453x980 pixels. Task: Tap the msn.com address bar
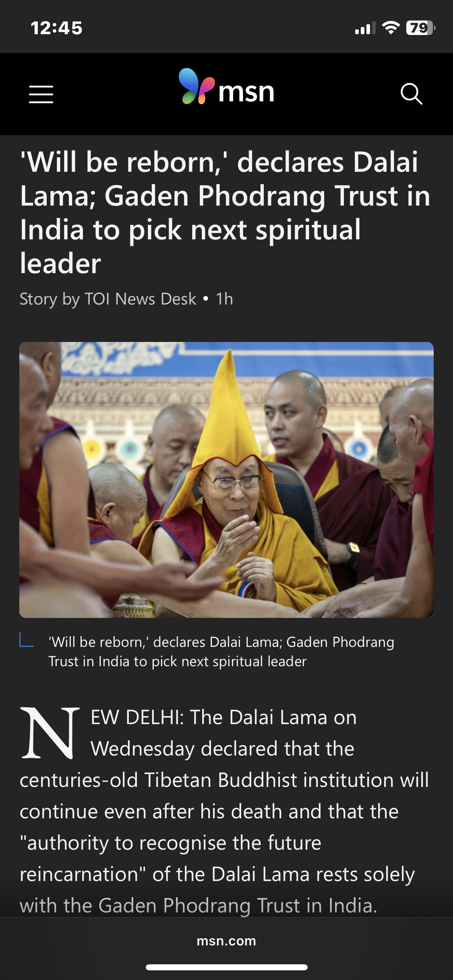coord(226,941)
